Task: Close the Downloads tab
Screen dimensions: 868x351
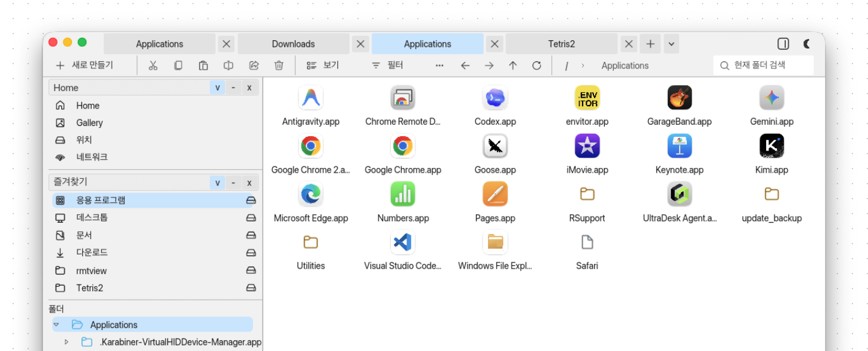Action: point(360,44)
